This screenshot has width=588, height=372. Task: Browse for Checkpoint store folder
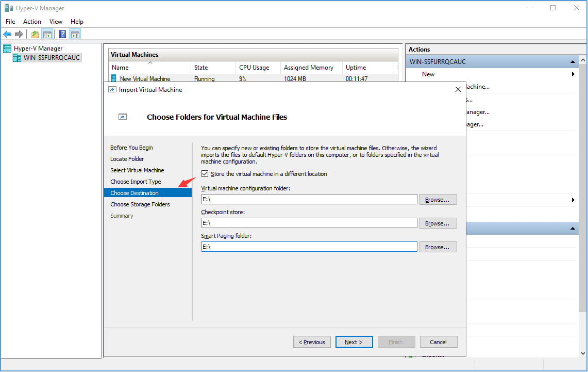pos(438,223)
